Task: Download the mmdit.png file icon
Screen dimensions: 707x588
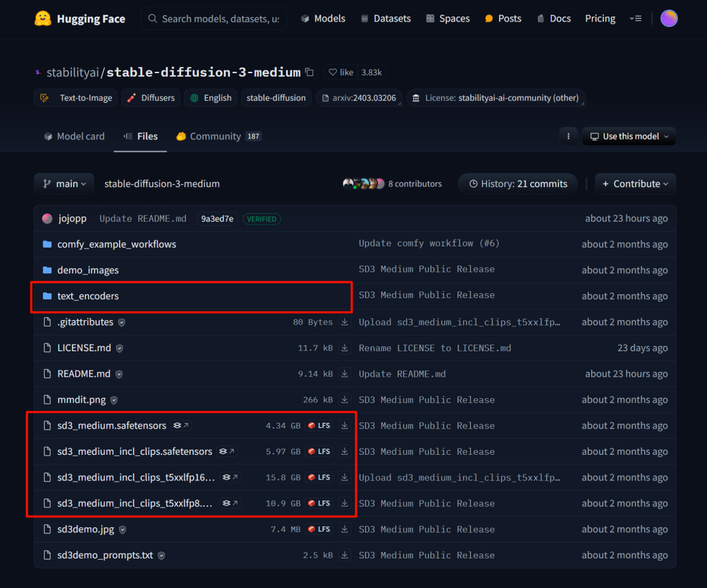Action: coord(345,400)
